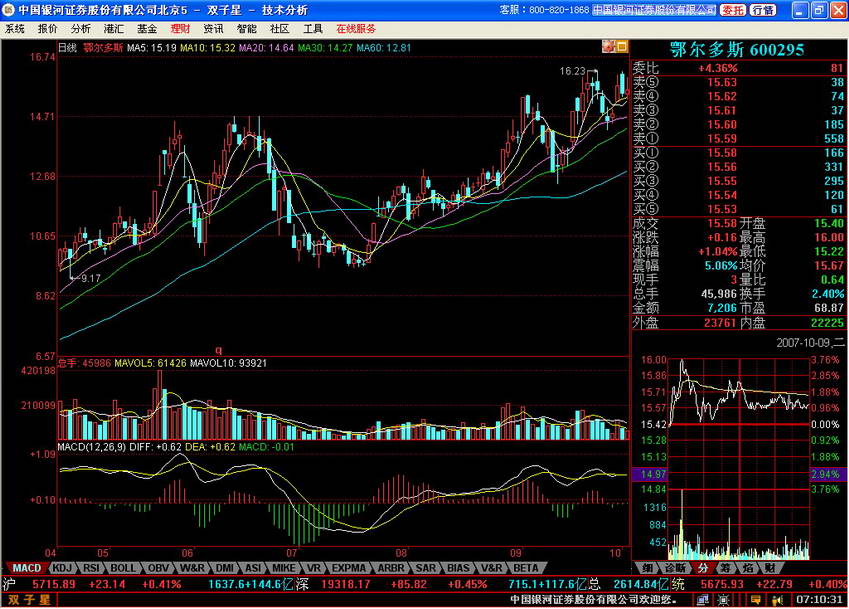Select the 财 tab in right panel
Screen dimensions: 849x609
point(769,568)
